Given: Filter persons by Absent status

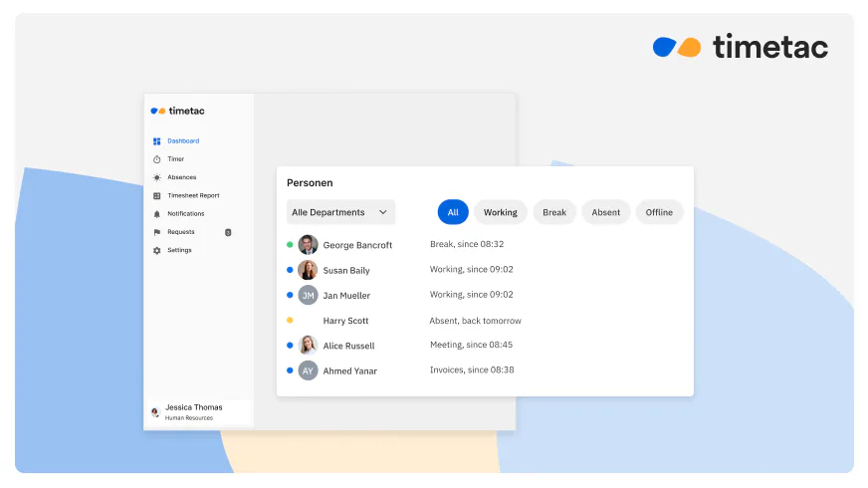Looking at the screenshot, I should 605,212.
